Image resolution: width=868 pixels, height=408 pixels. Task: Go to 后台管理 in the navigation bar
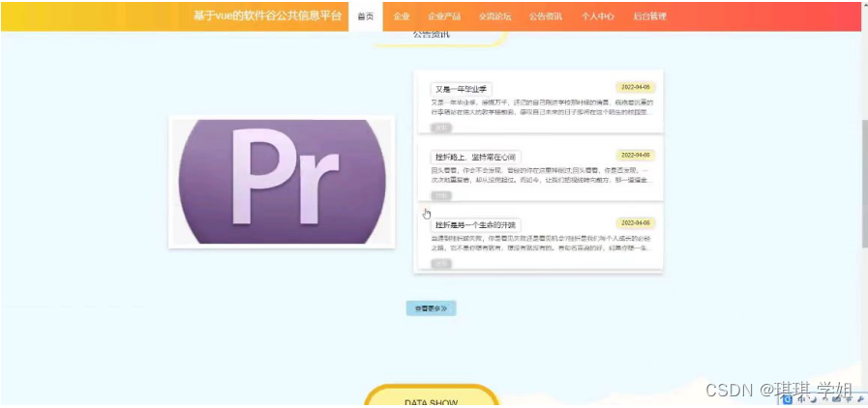(649, 16)
